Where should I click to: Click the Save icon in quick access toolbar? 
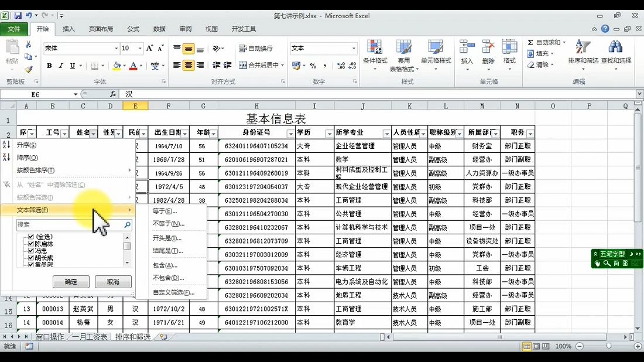point(18,16)
